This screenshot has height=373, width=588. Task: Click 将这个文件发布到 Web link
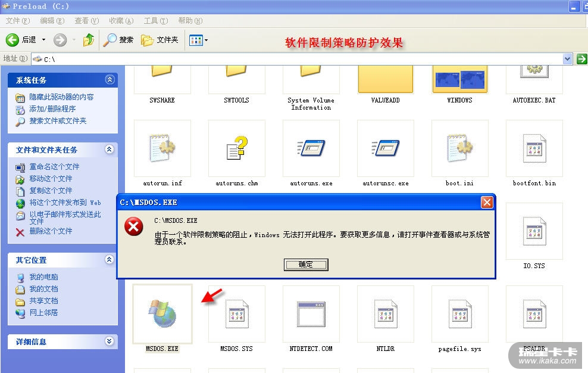tap(65, 203)
